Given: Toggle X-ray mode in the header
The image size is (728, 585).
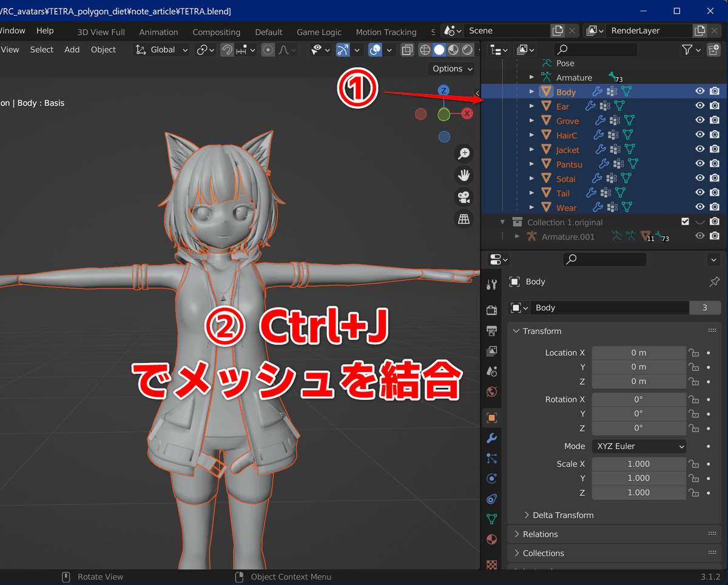Looking at the screenshot, I should pos(408,50).
